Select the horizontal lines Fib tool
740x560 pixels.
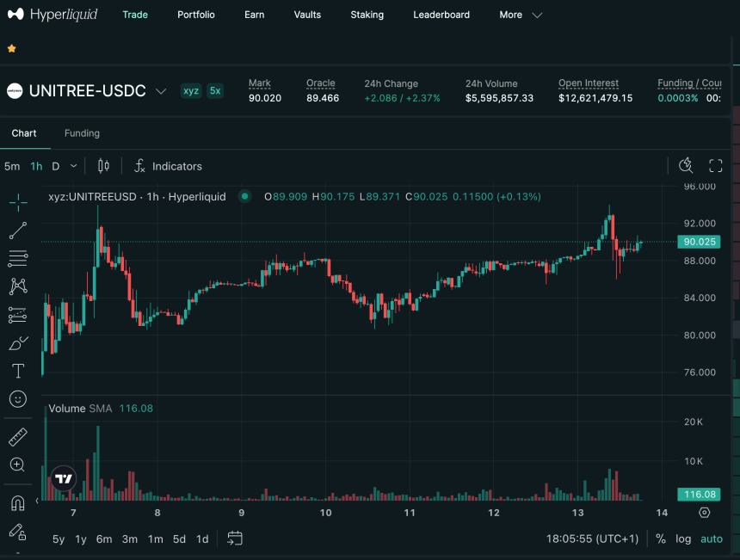point(18,259)
